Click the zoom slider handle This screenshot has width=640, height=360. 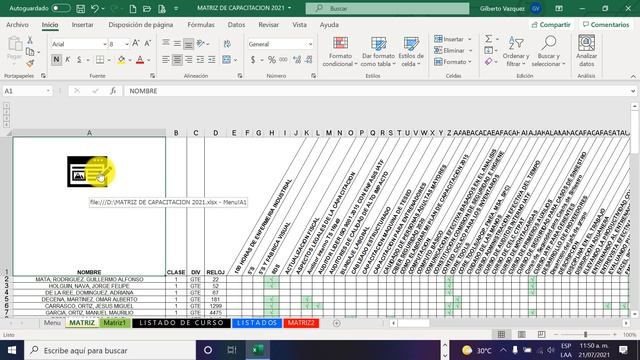point(585,335)
